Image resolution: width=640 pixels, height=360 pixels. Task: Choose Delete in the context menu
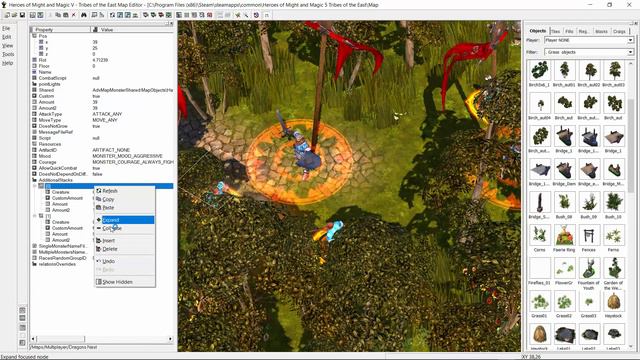coord(125,249)
